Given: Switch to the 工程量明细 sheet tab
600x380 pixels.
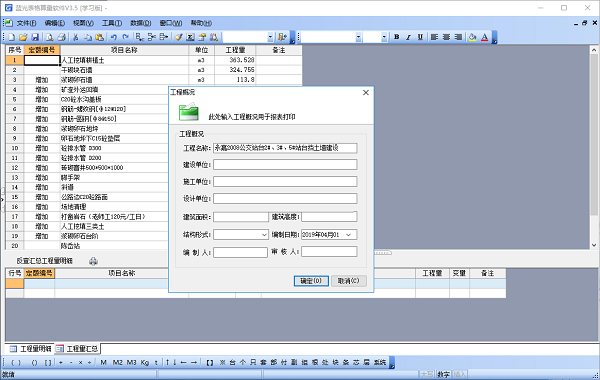Looking at the screenshot, I should point(30,349).
